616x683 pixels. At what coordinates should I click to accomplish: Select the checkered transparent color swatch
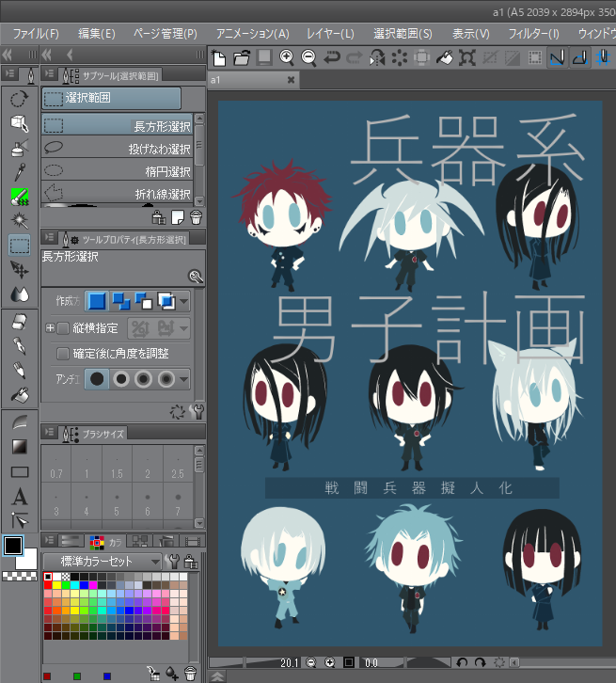point(20,576)
